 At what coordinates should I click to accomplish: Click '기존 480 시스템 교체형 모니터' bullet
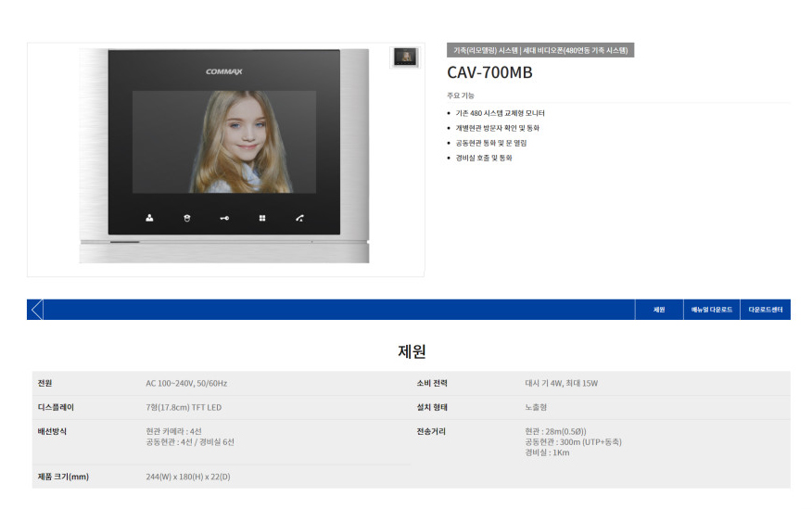tap(500, 113)
